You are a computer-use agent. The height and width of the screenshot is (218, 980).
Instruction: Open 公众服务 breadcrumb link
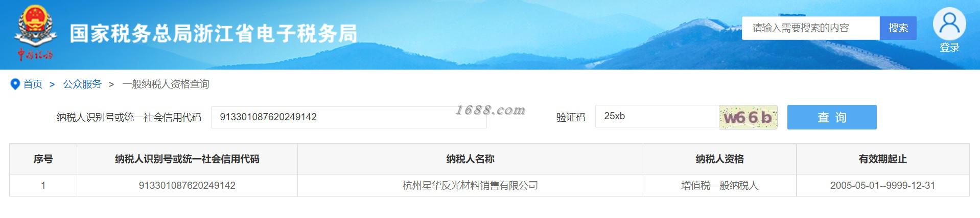pos(82,84)
